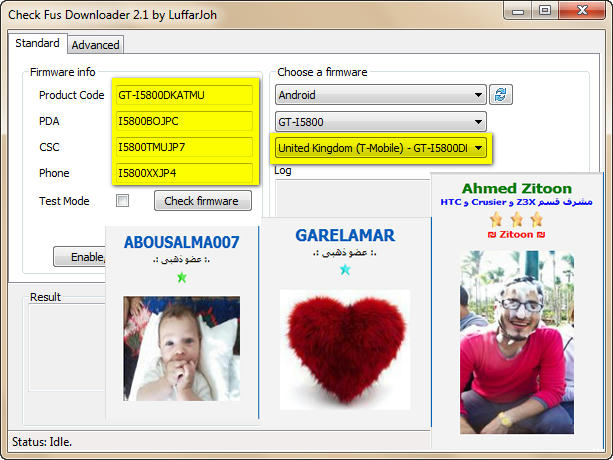Click the Choose a firmware group label
Viewport: 613px width, 460px height.
click(x=322, y=72)
